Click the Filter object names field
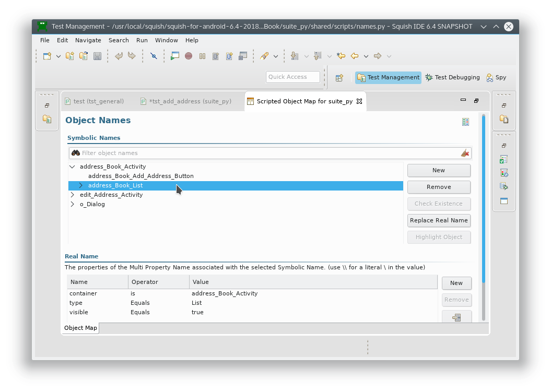The height and width of the screenshot is (392, 551). click(266, 153)
